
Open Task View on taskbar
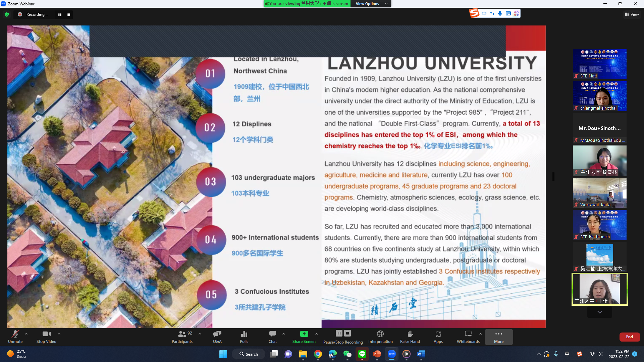274,354
